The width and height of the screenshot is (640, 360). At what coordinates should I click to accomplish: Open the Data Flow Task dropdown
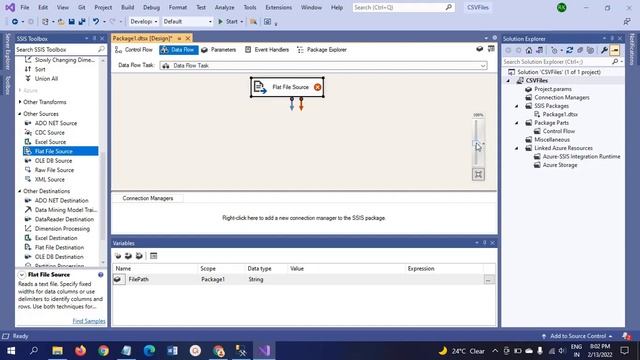483,65
